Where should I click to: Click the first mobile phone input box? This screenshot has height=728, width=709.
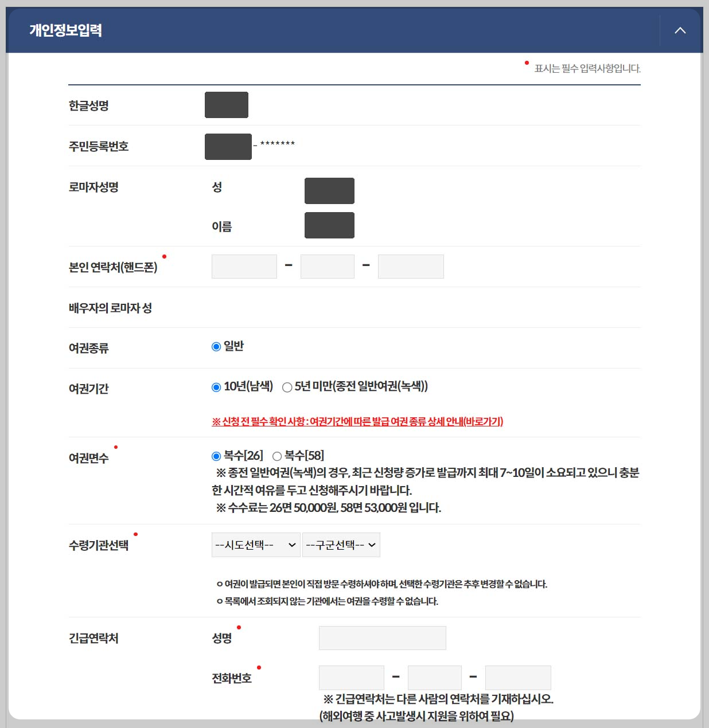(244, 266)
